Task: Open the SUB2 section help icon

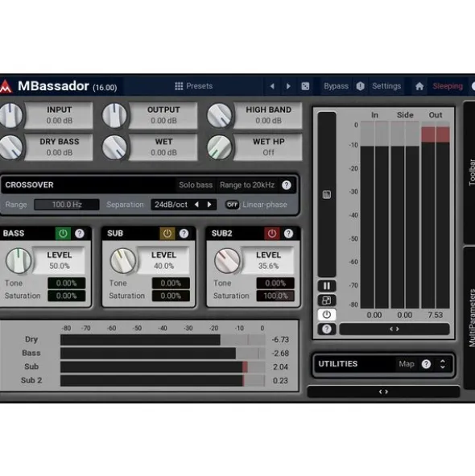Action: click(288, 234)
